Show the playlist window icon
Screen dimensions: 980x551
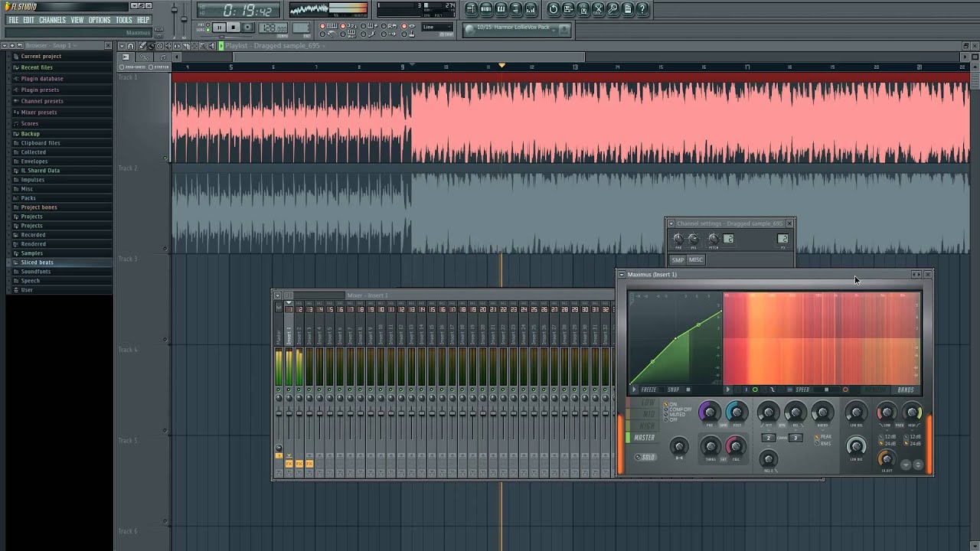(471, 9)
